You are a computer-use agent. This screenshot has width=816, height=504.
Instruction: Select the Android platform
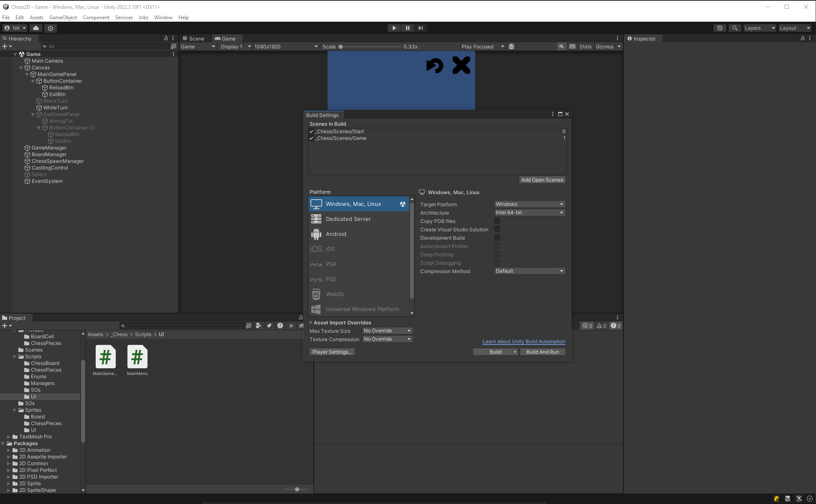coord(358,234)
